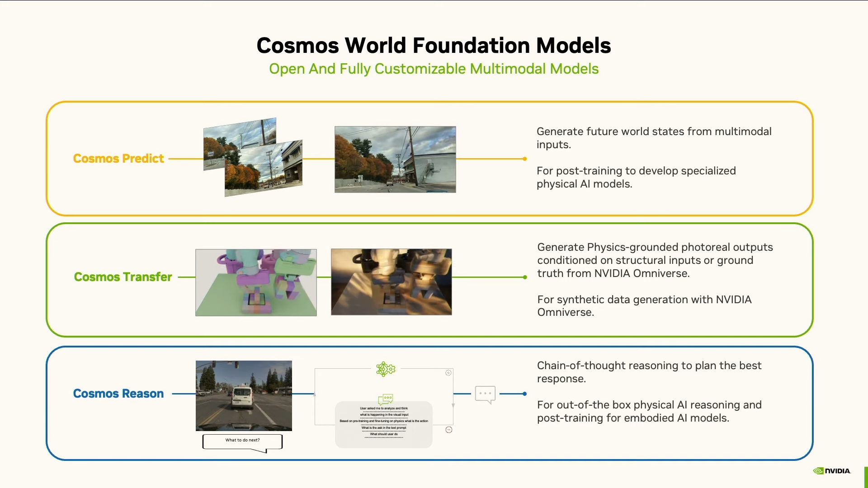Click the NVIDIA logo in the corner

pyautogui.click(x=832, y=471)
